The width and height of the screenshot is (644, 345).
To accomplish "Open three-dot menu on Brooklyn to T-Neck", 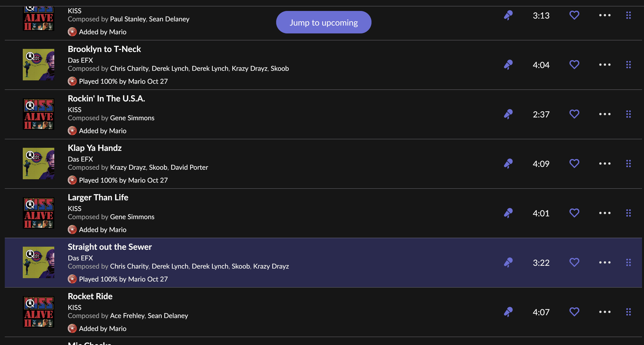I will tap(605, 65).
